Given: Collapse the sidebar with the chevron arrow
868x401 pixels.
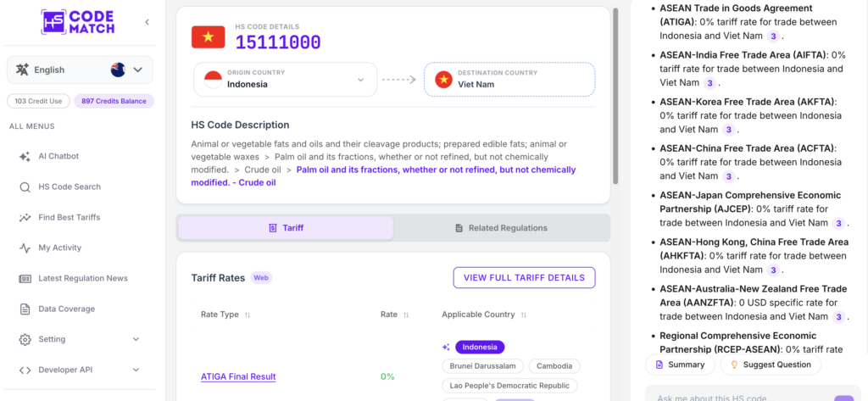Looking at the screenshot, I should [147, 22].
